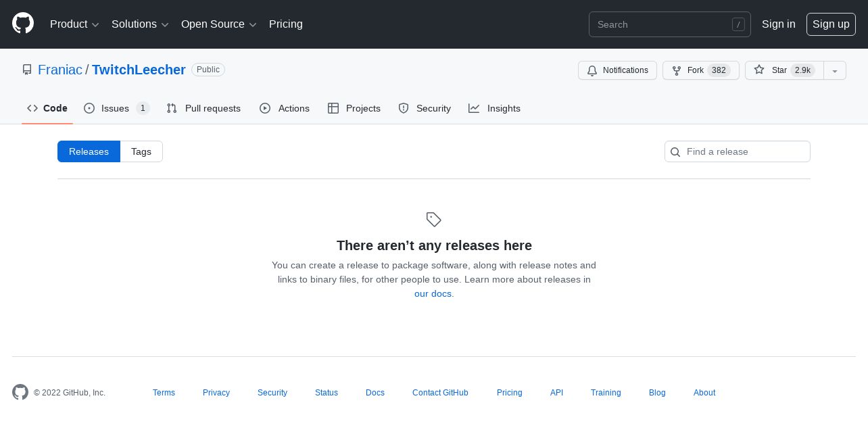Click the Notifications bell button
This screenshot has height=434, width=868.
click(617, 70)
